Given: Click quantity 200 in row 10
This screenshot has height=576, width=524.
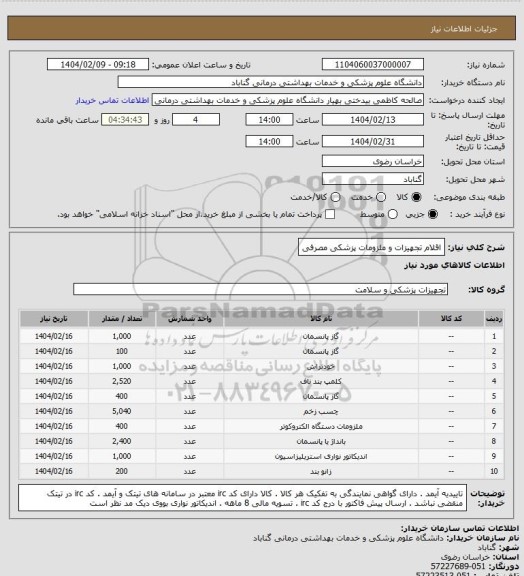Looking at the screenshot, I should click(122, 471).
